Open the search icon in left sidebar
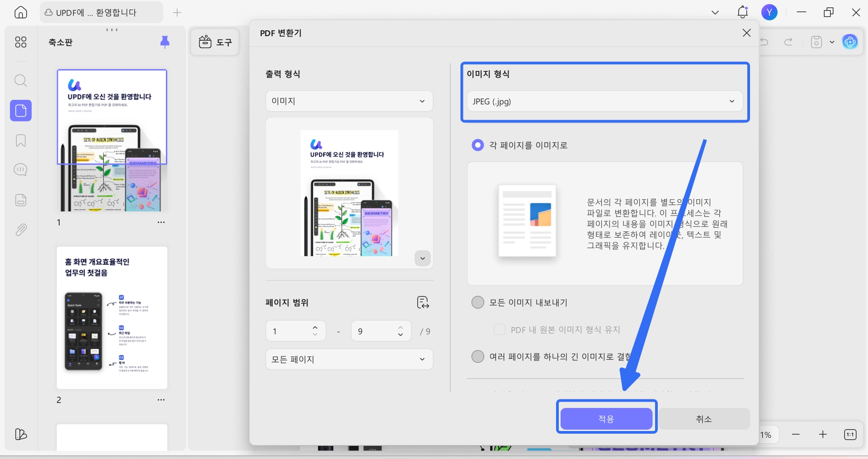868x459 pixels. [21, 81]
